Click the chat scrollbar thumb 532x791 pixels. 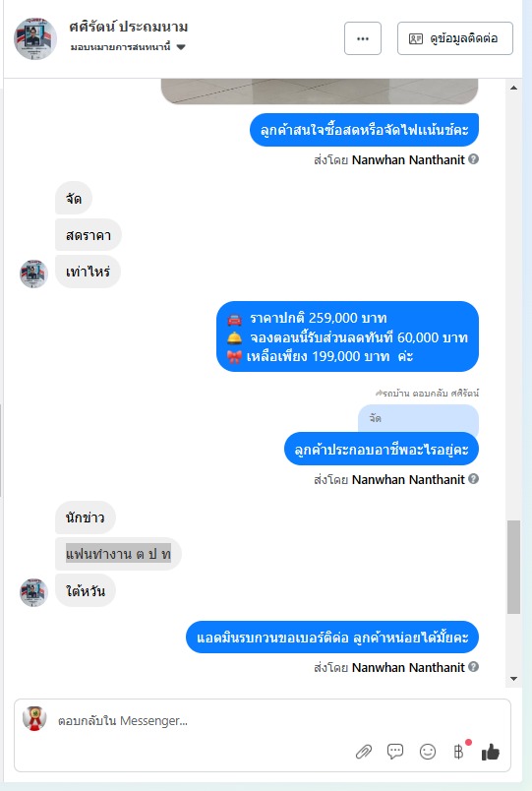point(513,567)
